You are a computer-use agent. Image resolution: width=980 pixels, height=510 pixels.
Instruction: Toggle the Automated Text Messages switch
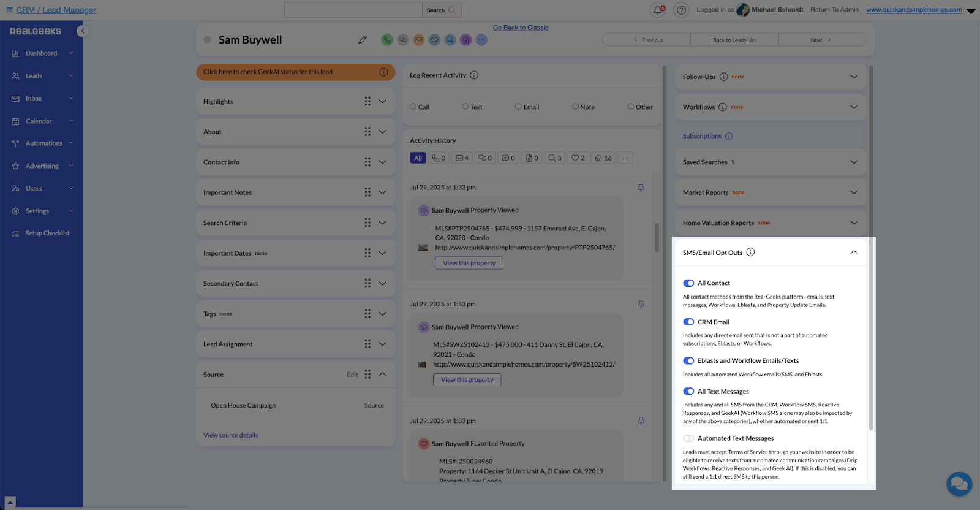coord(688,438)
